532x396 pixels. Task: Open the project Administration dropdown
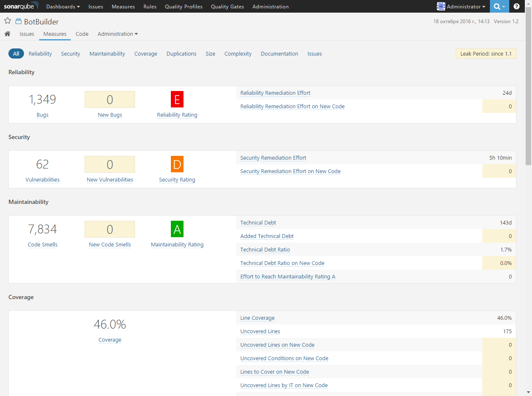(117, 34)
